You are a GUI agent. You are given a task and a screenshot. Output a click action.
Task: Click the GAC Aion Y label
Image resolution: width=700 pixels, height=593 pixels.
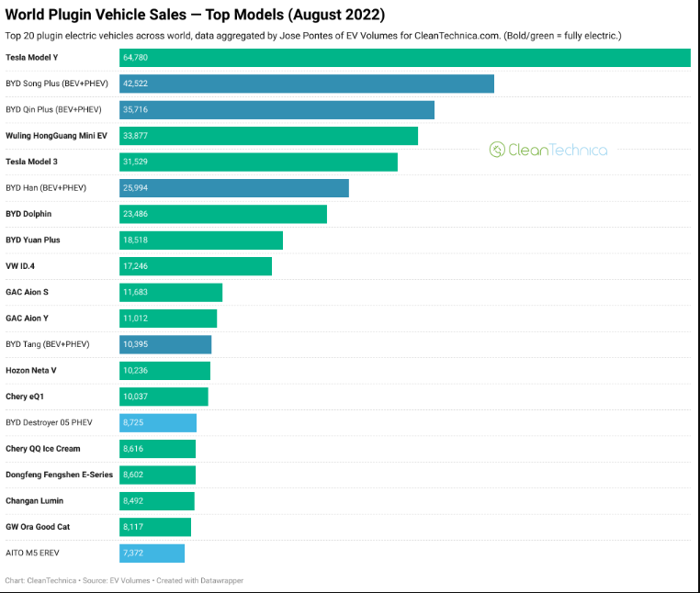coord(27,319)
